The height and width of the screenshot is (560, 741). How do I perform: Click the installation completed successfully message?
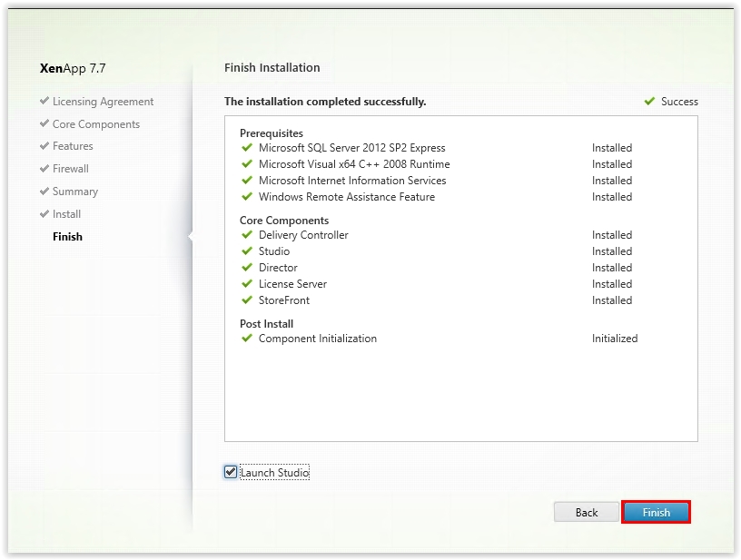(325, 102)
